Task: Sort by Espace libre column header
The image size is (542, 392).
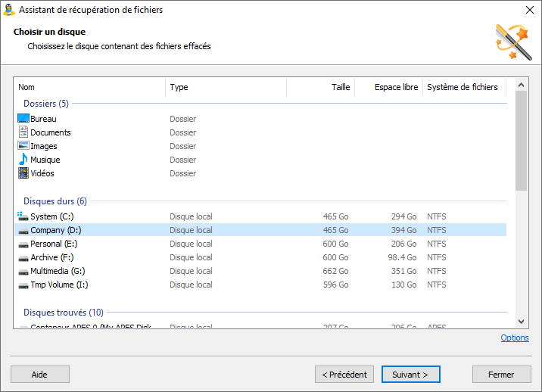Action: point(388,87)
